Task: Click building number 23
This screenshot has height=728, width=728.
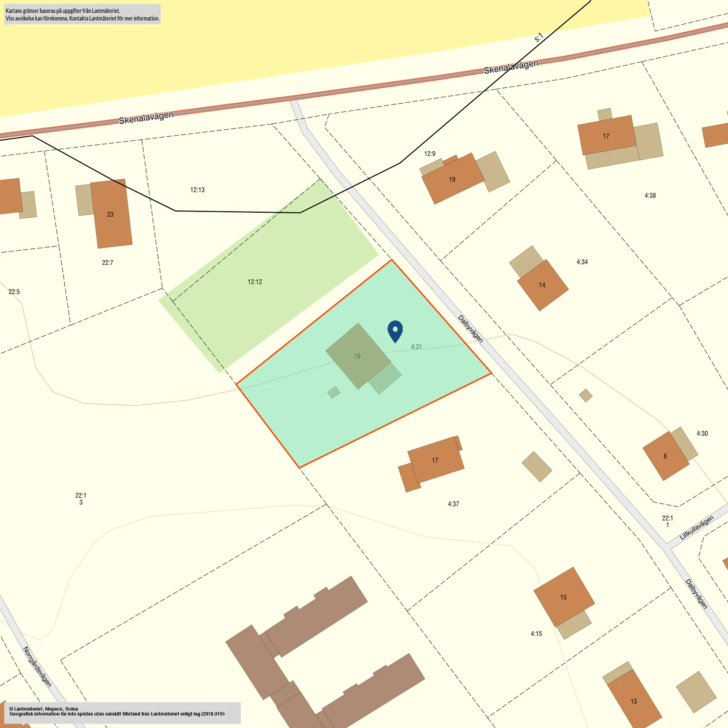Action: (110, 214)
